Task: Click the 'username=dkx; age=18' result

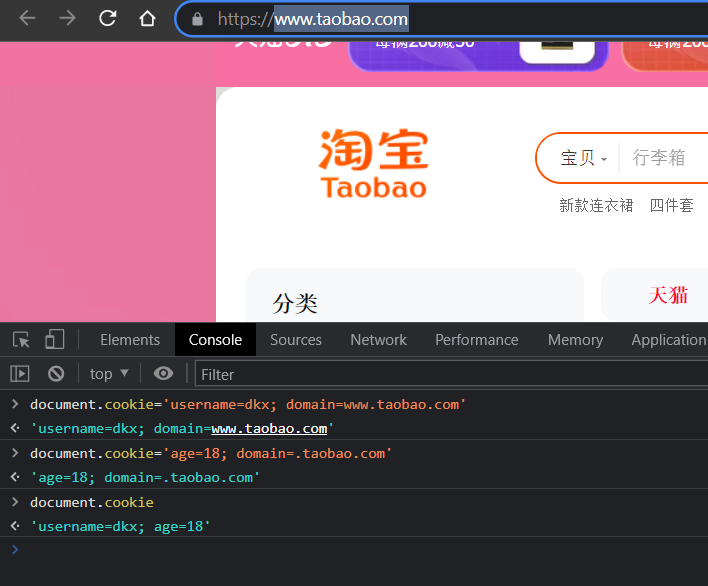Action: [x=120, y=526]
